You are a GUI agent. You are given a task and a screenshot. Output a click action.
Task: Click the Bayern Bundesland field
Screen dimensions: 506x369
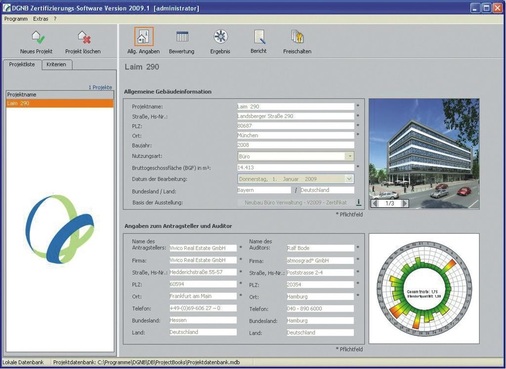[264, 190]
